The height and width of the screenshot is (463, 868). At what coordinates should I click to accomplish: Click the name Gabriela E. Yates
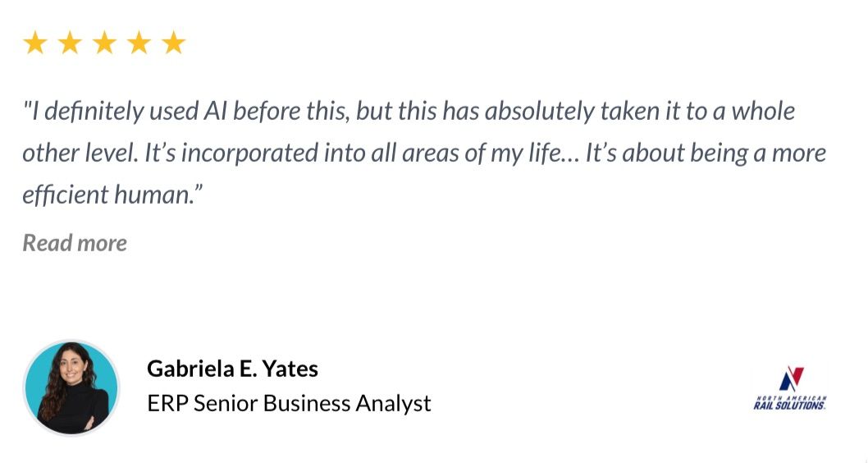(x=232, y=369)
